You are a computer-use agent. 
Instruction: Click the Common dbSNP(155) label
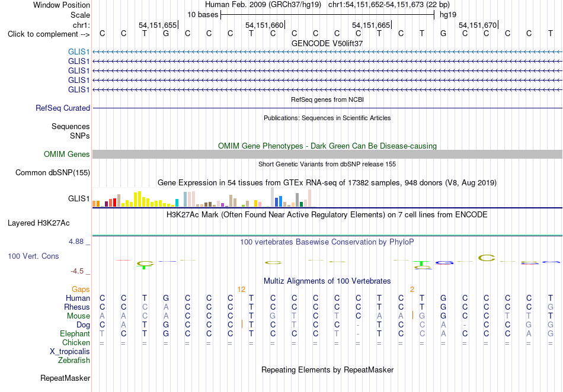coord(52,172)
